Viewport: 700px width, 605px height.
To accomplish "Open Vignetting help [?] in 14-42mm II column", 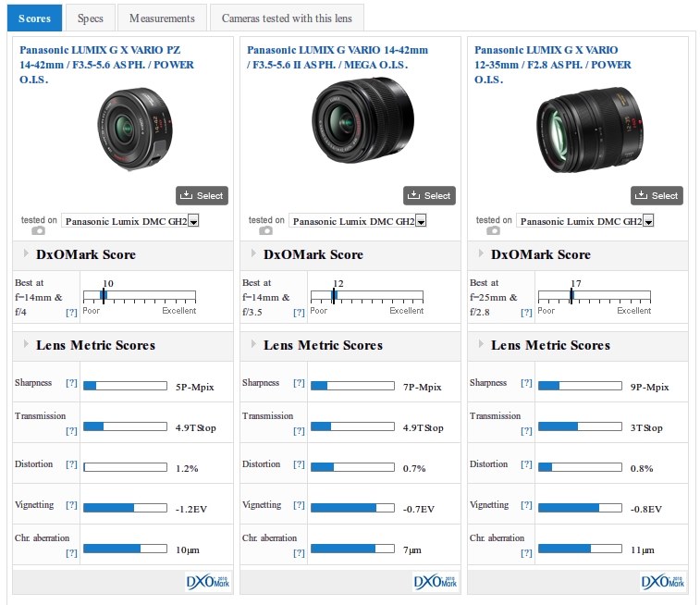I will pos(299,504).
